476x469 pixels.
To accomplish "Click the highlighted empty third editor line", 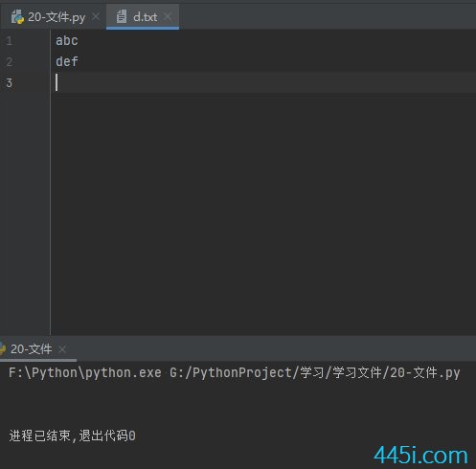I will (x=263, y=82).
